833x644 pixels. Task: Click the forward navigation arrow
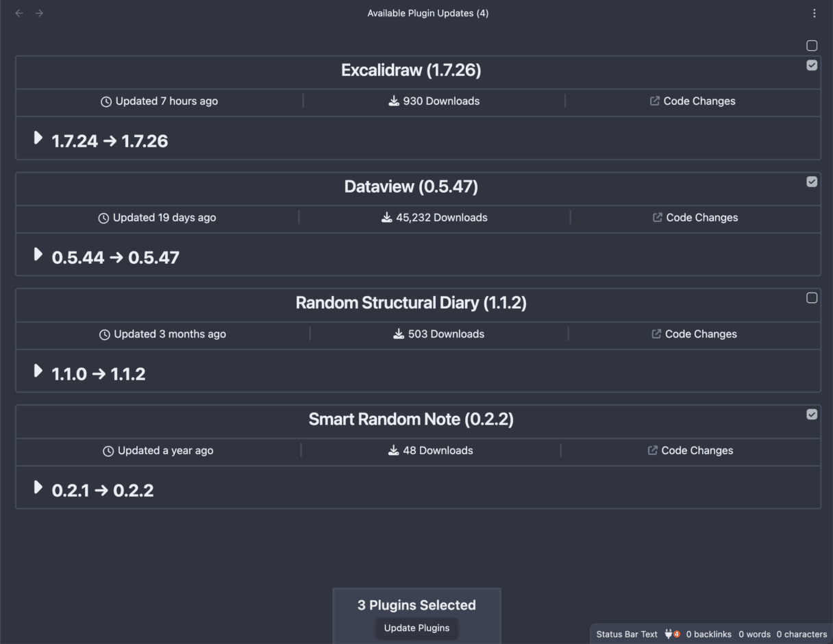click(x=39, y=13)
